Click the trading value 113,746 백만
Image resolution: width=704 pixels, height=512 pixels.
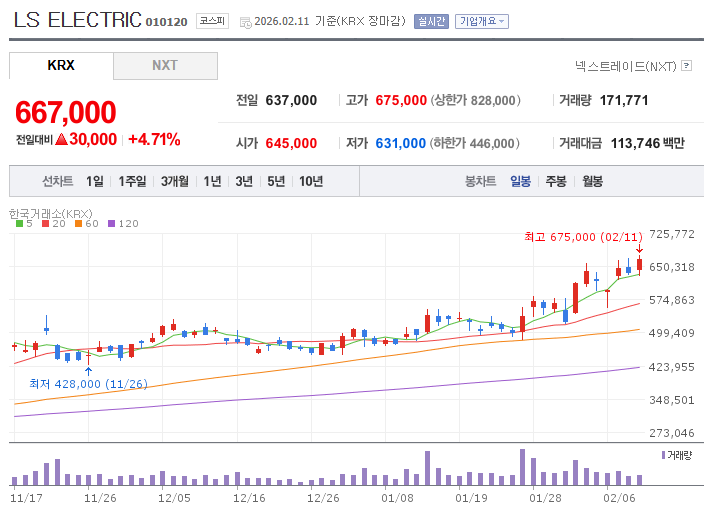coord(647,143)
